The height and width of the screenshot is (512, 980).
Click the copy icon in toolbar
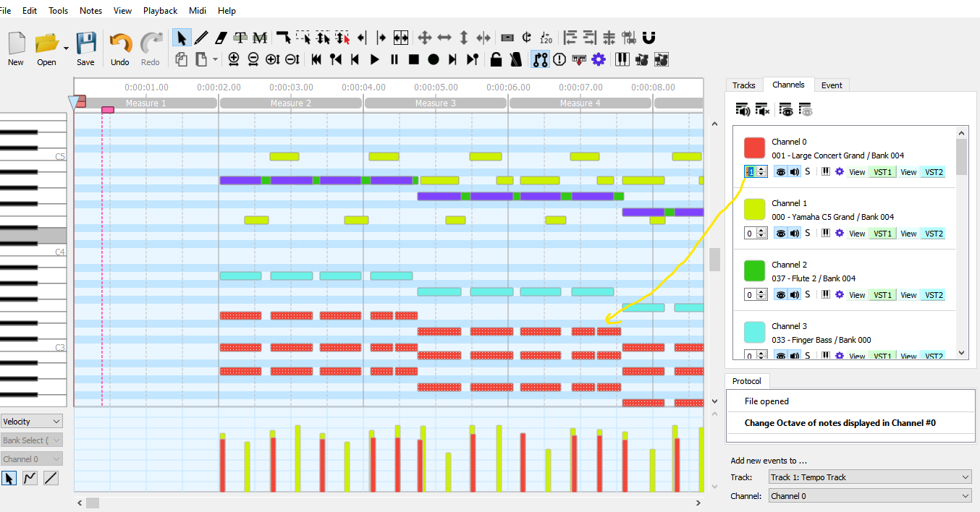click(x=181, y=59)
